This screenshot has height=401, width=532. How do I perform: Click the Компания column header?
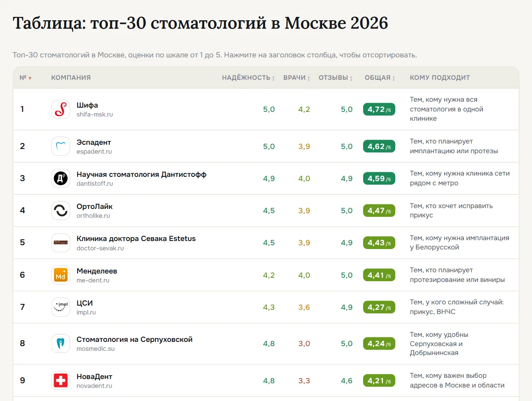click(71, 78)
